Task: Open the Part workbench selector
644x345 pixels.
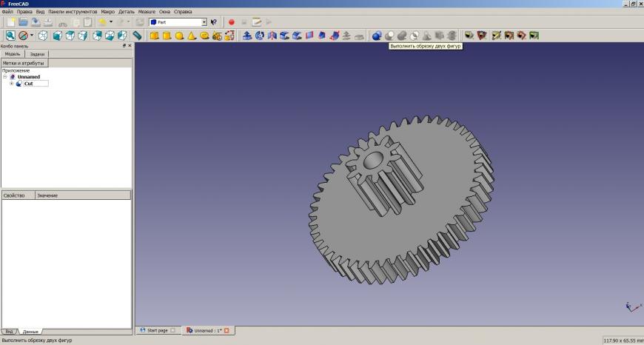Action: click(178, 22)
